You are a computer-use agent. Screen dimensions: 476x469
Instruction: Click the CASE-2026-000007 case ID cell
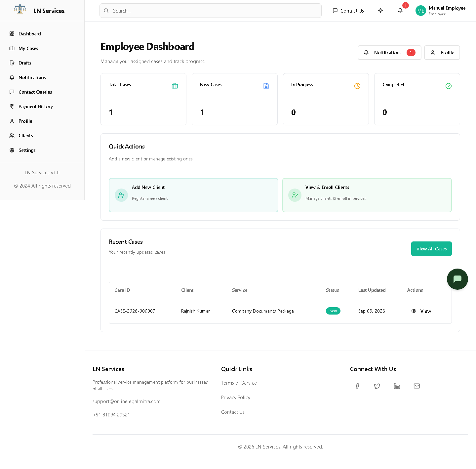(x=135, y=311)
